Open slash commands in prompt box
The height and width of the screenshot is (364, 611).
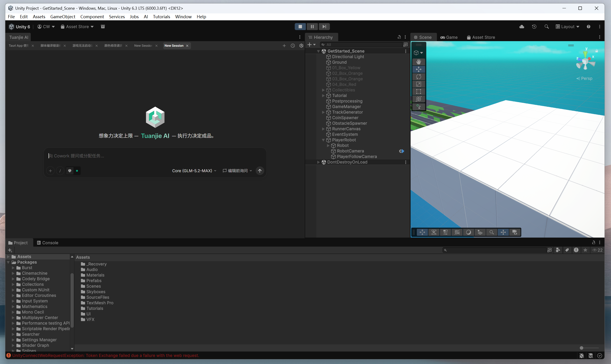tap(60, 171)
